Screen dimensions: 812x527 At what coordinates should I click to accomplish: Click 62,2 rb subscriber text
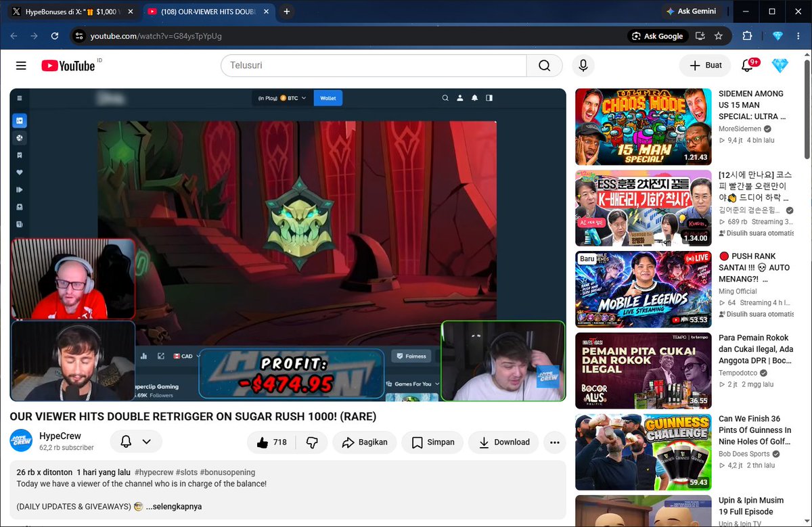(x=66, y=448)
